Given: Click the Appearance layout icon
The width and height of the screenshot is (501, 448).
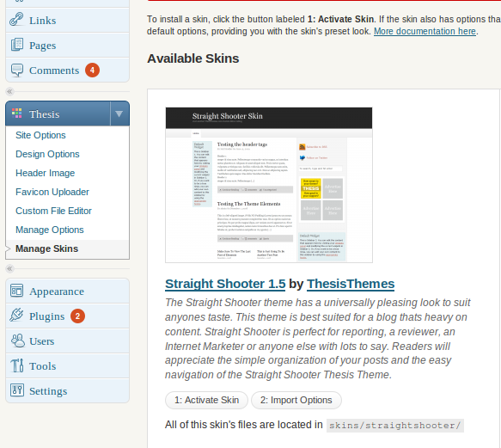Looking at the screenshot, I should click(16, 291).
